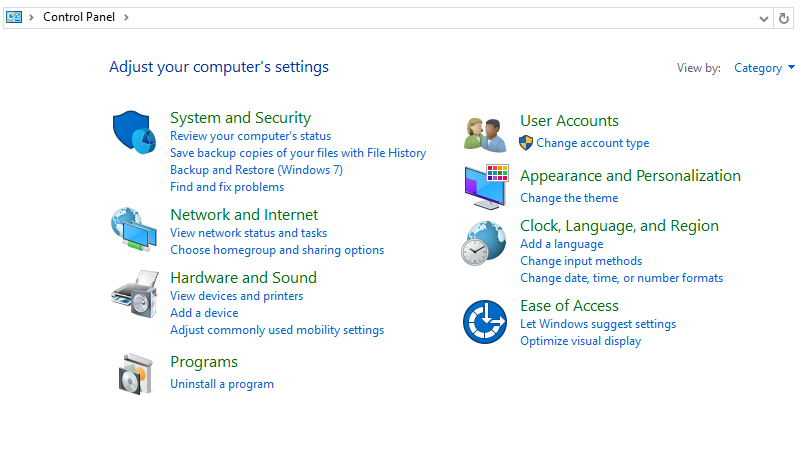Select Backup and Restore (Windows 7)

(256, 170)
